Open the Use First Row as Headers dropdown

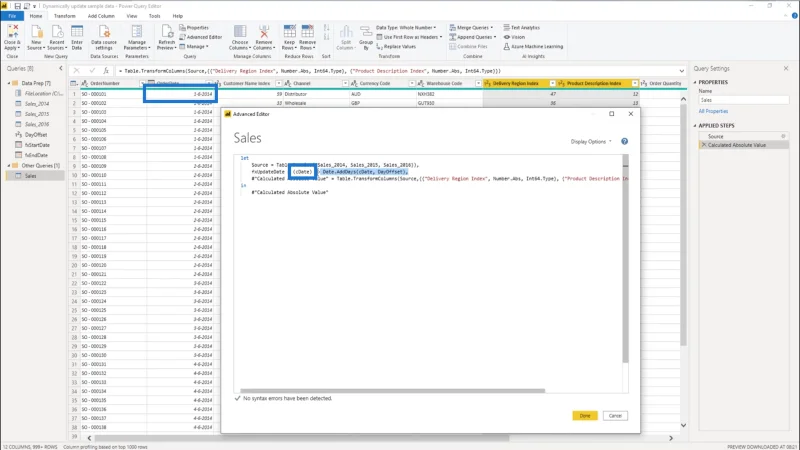click(x=409, y=37)
